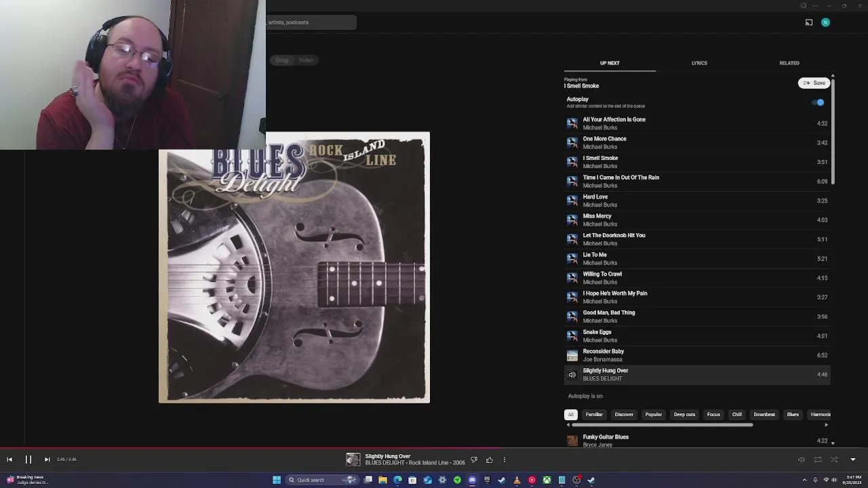Click the Blues Delight album cover art
The height and width of the screenshot is (488, 868).
[x=294, y=268]
